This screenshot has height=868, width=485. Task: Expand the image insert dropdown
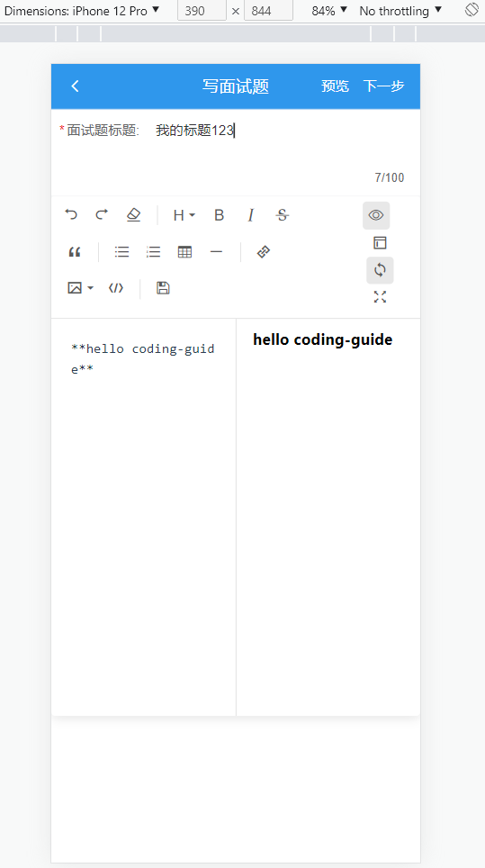click(x=80, y=288)
